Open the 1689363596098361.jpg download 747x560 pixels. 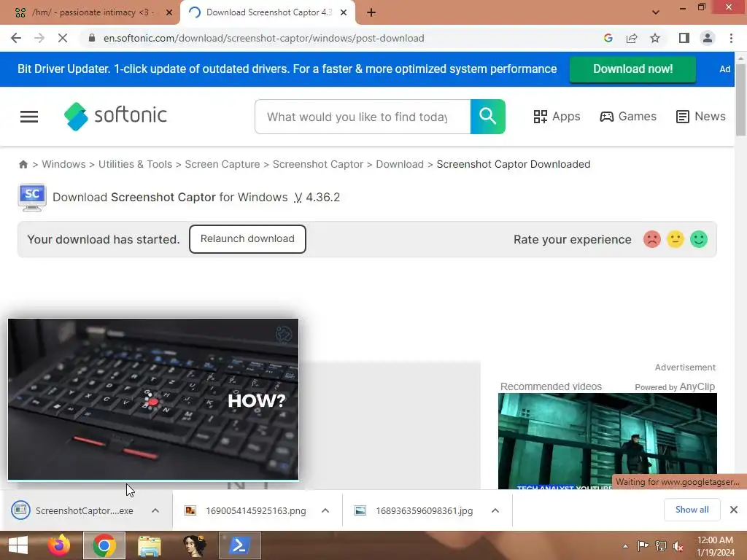pos(414,510)
